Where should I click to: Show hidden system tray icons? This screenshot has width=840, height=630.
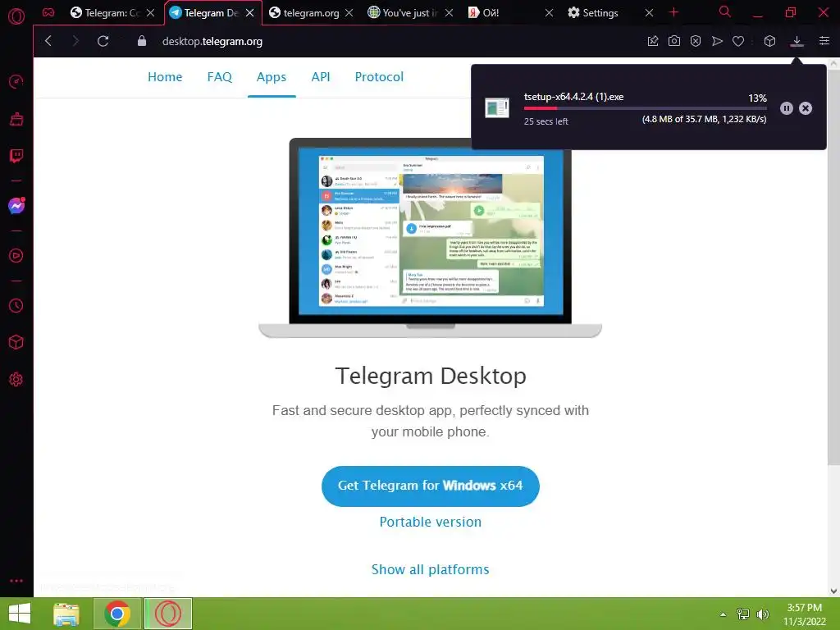724,614
